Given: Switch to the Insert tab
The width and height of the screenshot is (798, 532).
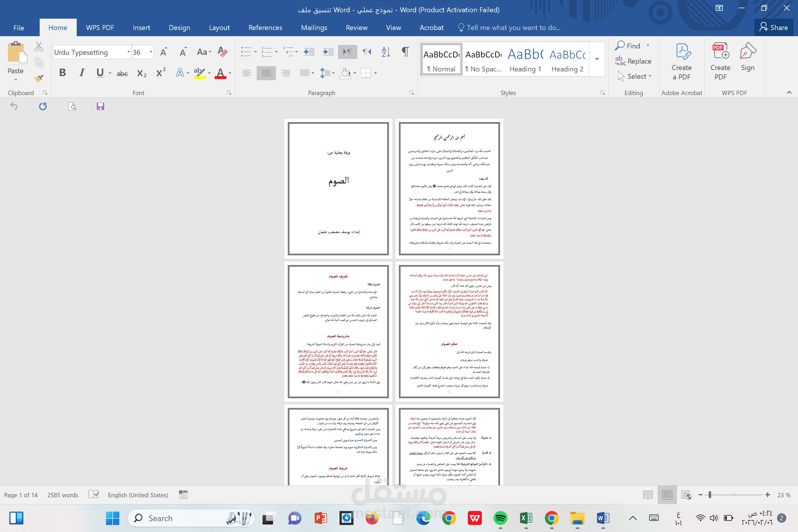Looking at the screenshot, I should (x=141, y=28).
